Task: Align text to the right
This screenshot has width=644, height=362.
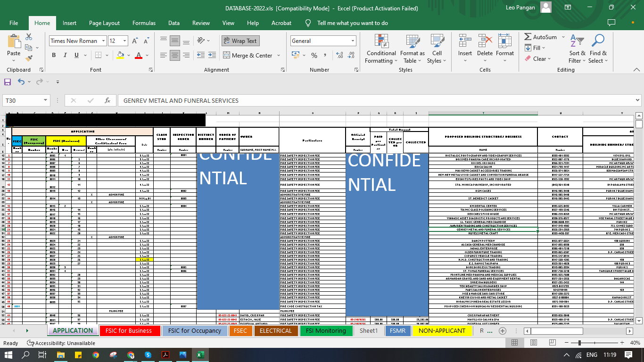Action: (186, 56)
